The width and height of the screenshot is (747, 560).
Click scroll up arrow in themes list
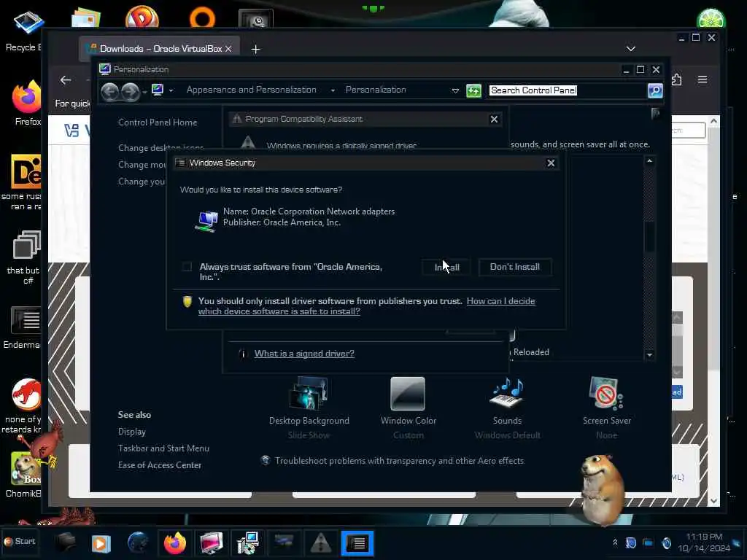649,161
